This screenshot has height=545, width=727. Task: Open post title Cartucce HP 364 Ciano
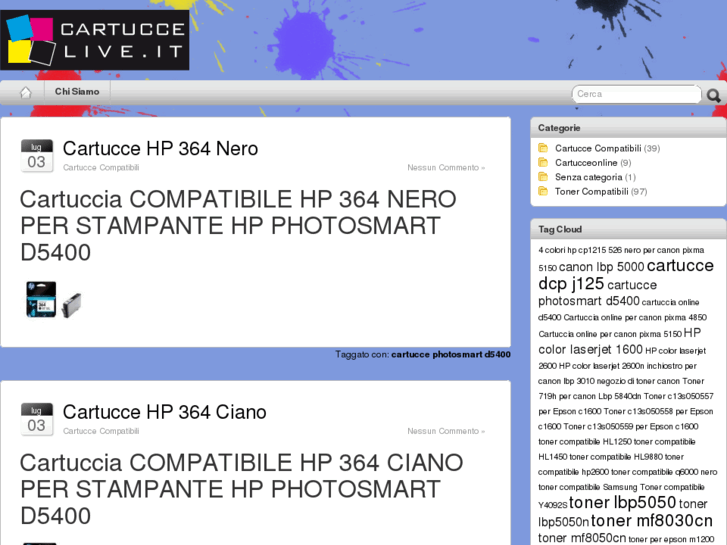[165, 412]
